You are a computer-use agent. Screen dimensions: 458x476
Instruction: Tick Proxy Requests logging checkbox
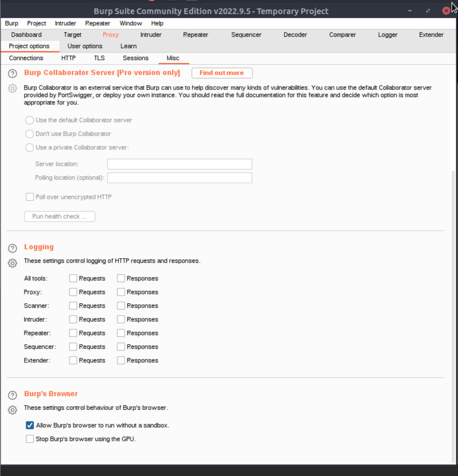73,292
